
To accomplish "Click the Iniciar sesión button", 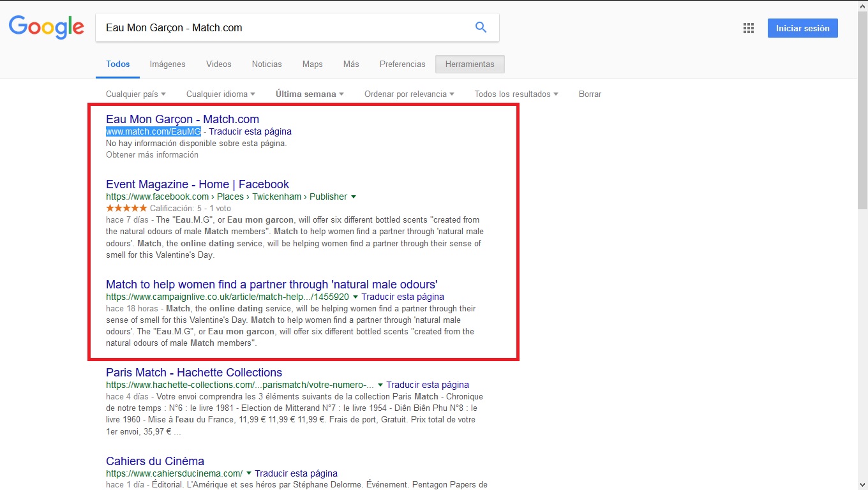I will 802,28.
